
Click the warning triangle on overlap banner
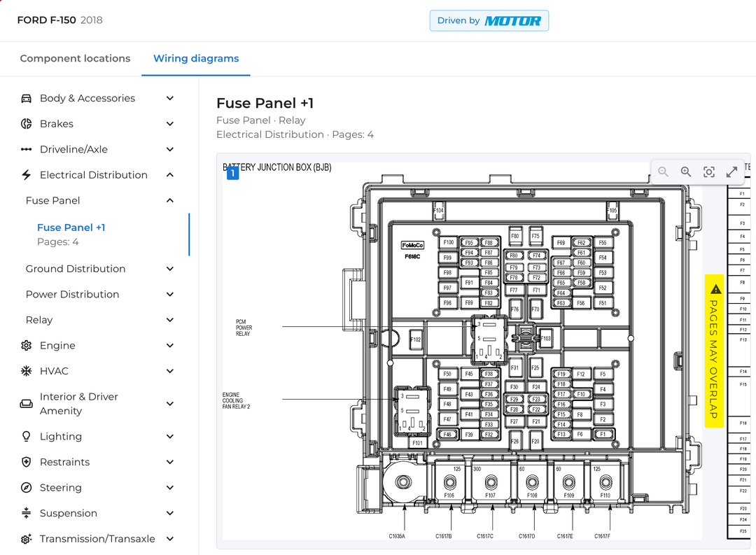(715, 289)
